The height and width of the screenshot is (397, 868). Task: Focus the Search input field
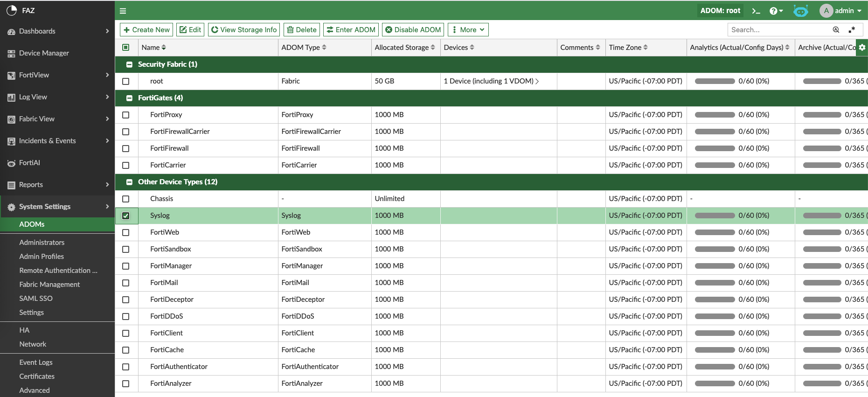(779, 30)
